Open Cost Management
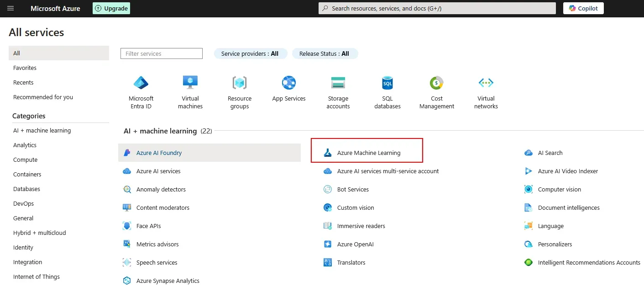Screen dimensions: 644x287 pos(436,91)
